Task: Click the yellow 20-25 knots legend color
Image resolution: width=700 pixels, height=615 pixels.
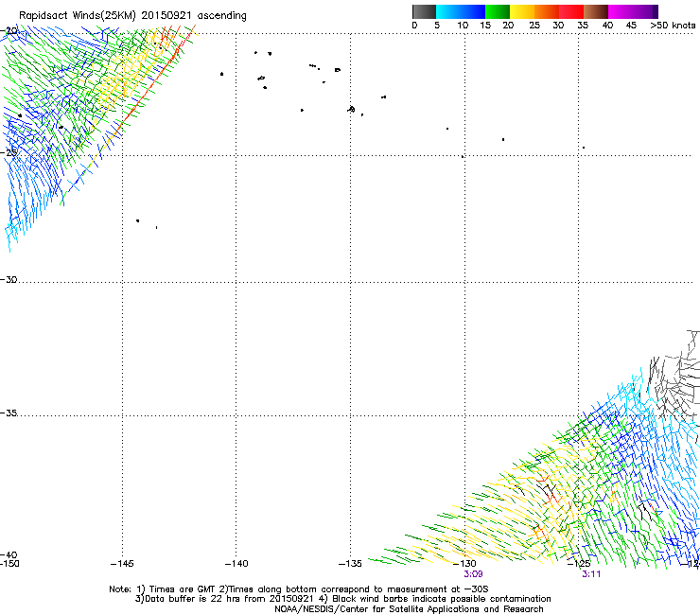Action: coord(522,11)
